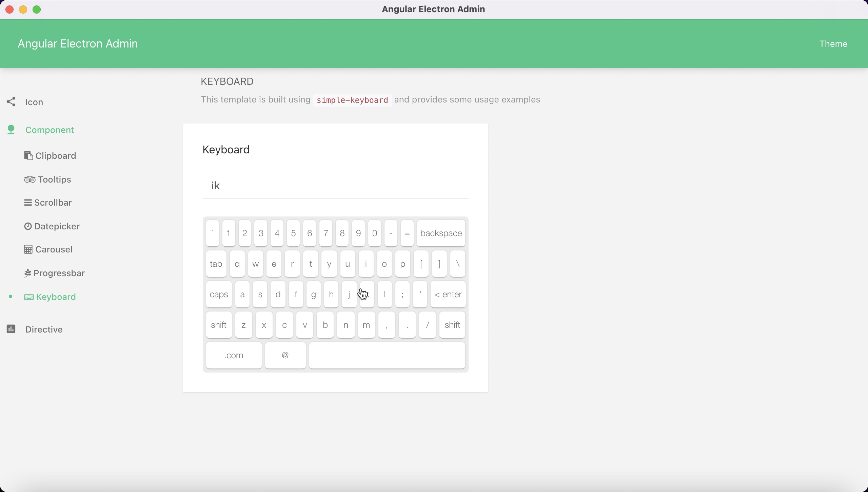Tap the i key

click(366, 264)
